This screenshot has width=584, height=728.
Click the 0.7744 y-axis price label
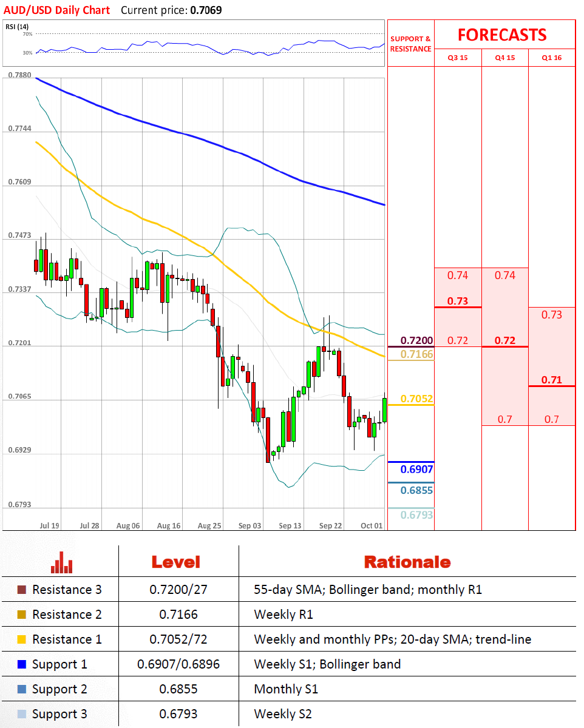[20, 129]
